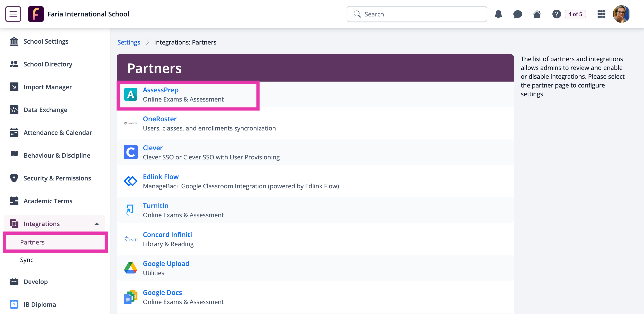
Task: Click the Integrations icon in sidebar
Action: (x=14, y=224)
